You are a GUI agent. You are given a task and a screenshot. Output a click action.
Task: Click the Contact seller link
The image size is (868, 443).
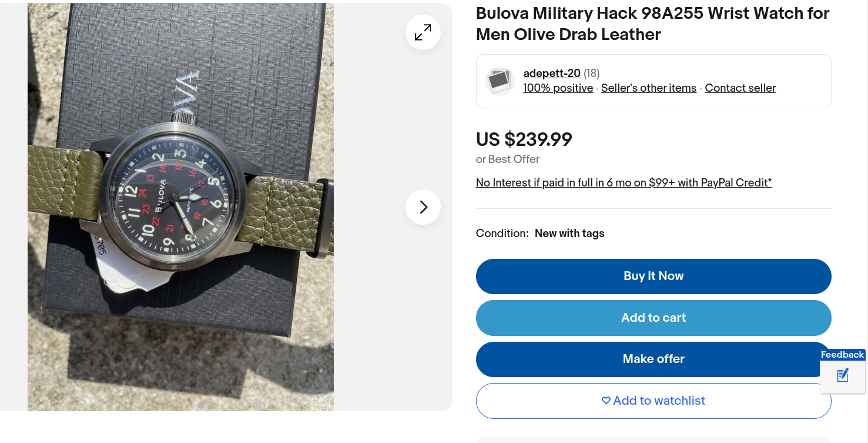[740, 88]
